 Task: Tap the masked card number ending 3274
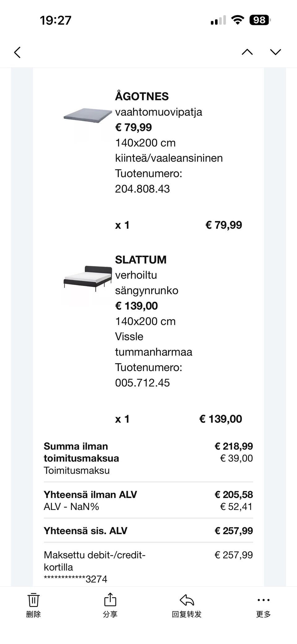[75, 579]
